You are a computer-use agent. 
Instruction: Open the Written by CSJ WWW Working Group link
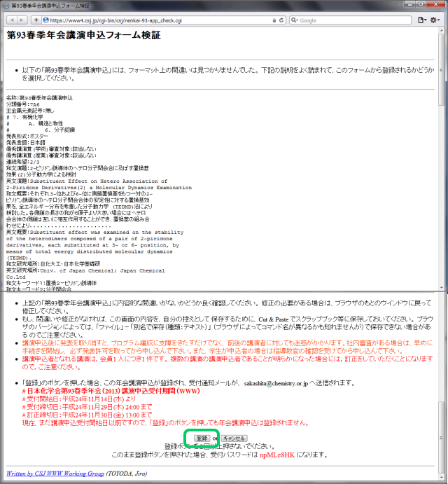coord(55,473)
